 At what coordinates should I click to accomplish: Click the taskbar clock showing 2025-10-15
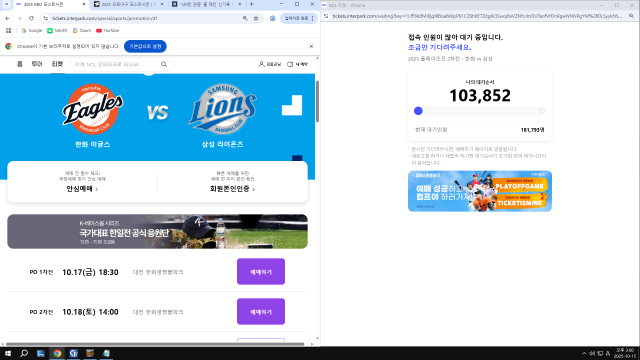[624, 353]
